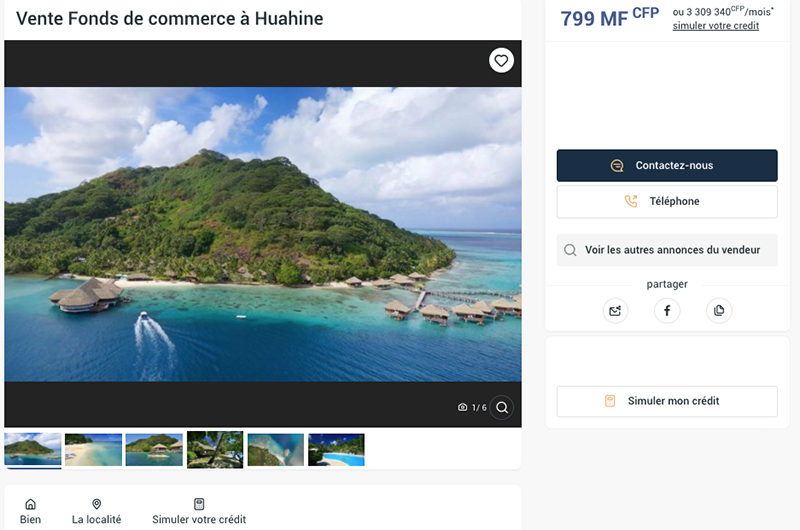Click the photo counter camera icon
The image size is (800, 530).
tap(463, 408)
